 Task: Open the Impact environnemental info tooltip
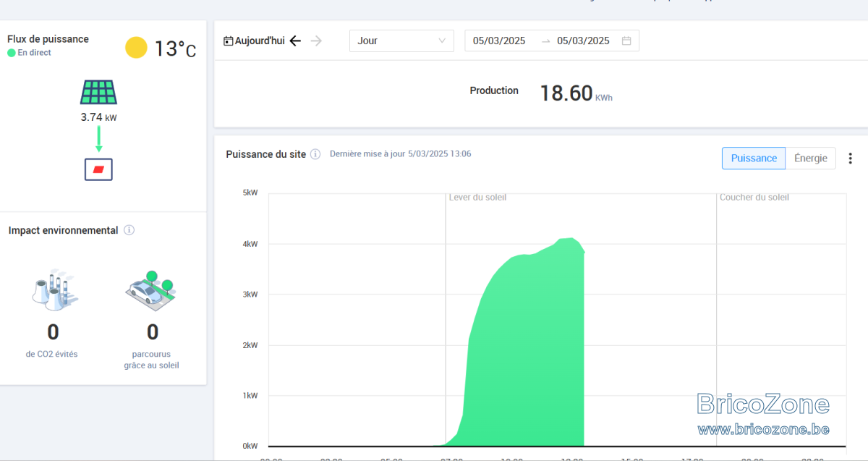click(129, 230)
